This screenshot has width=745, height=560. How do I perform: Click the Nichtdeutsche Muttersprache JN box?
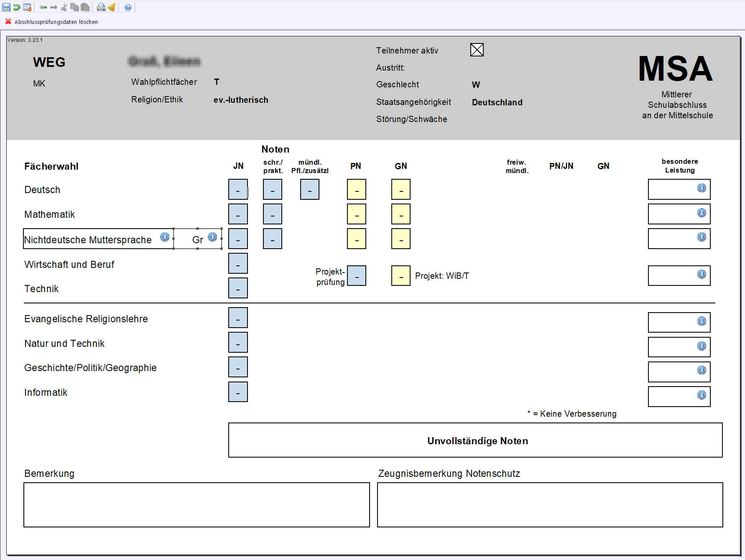click(x=238, y=239)
